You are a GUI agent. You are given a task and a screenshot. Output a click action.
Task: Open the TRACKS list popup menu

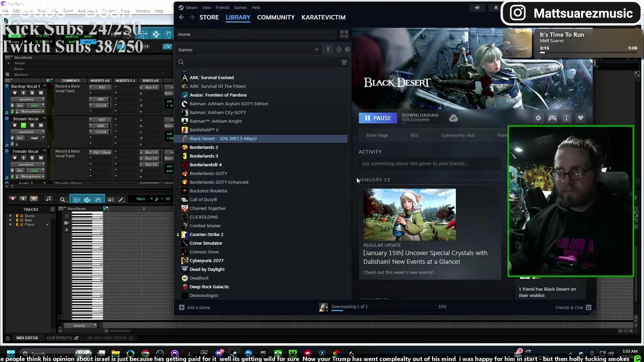tap(52, 209)
